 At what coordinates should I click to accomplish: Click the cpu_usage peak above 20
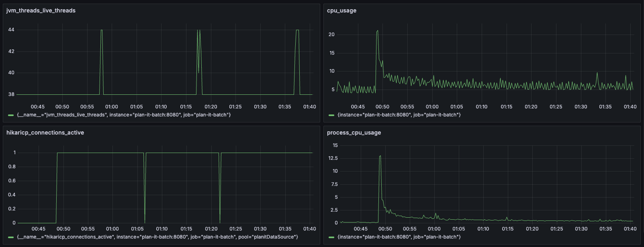point(377,31)
